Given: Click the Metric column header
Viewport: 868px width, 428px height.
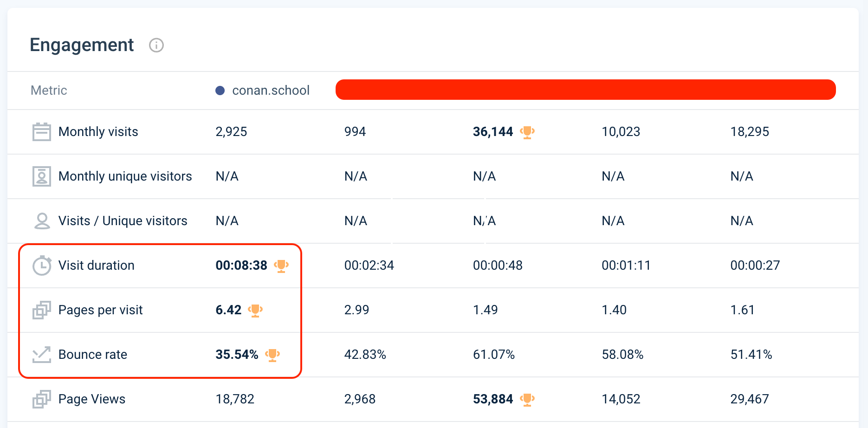Looking at the screenshot, I should point(49,90).
